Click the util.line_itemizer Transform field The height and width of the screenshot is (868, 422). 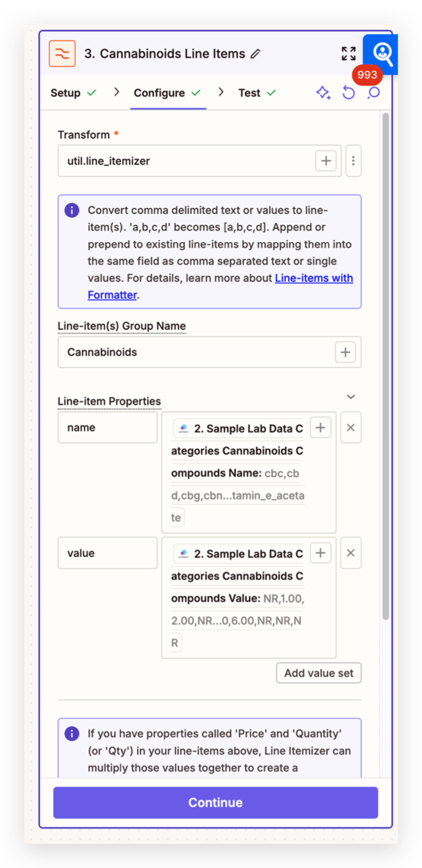tap(199, 161)
